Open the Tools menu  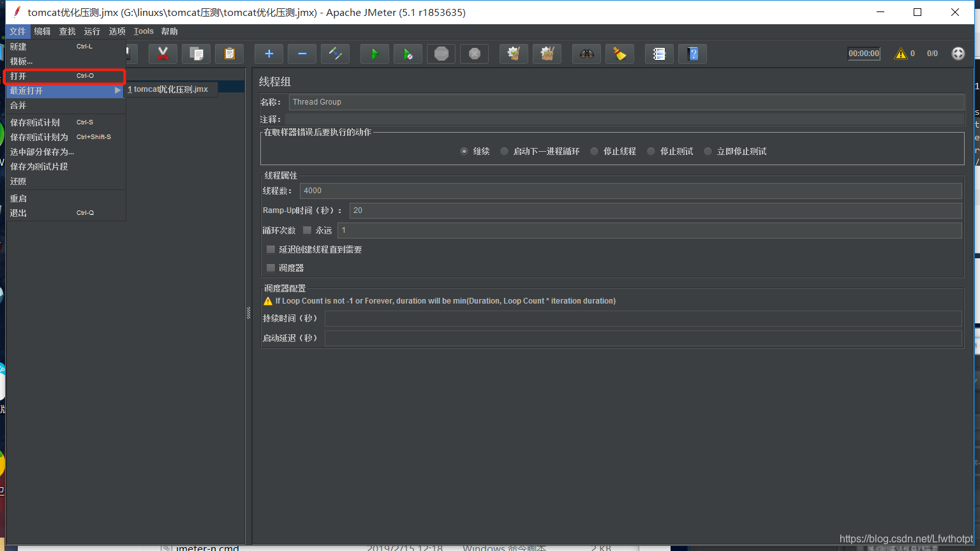(x=144, y=31)
